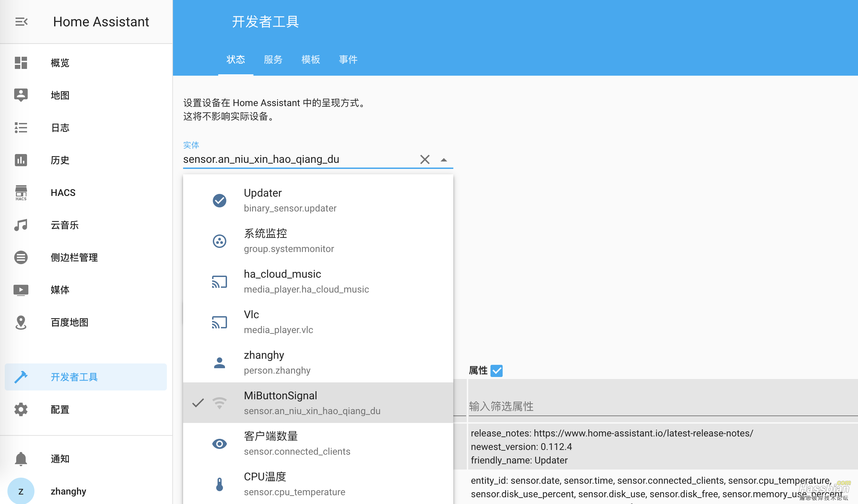Click the zhanghy person icon in list

[220, 363]
